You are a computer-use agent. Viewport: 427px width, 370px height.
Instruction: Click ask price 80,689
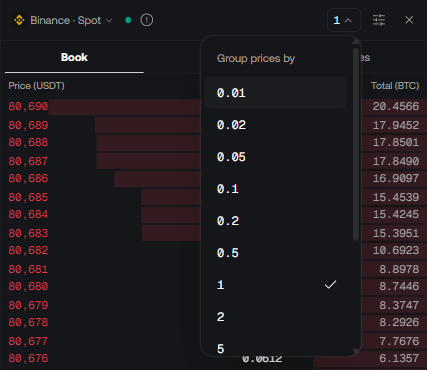point(28,125)
